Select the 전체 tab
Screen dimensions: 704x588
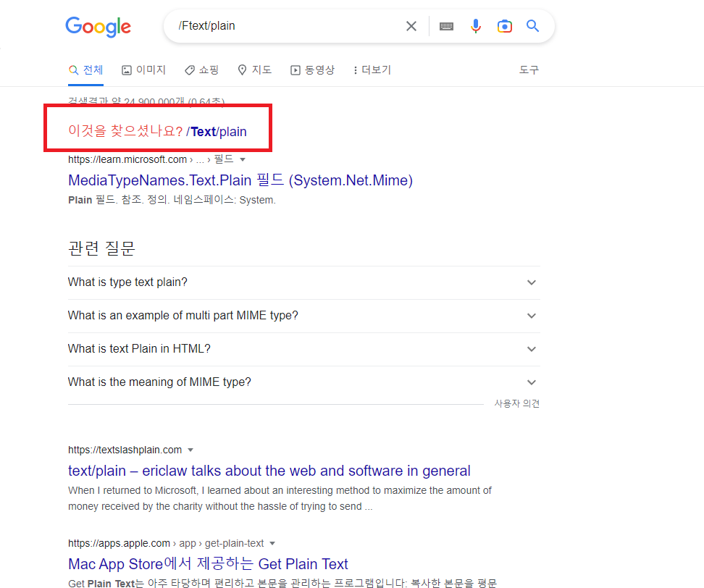[x=85, y=70]
